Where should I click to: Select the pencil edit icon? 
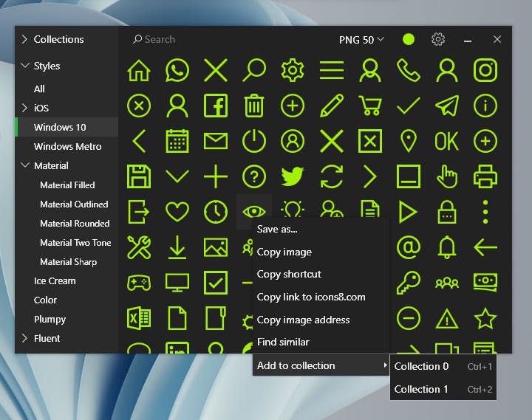[x=332, y=106]
